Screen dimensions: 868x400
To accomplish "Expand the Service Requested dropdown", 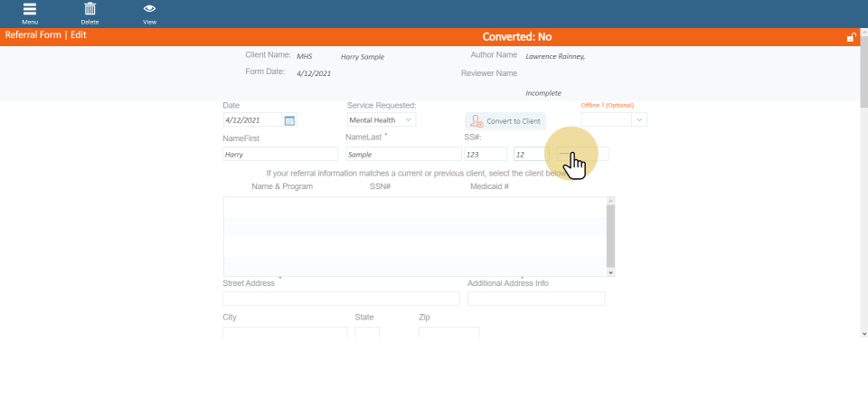I will 409,119.
